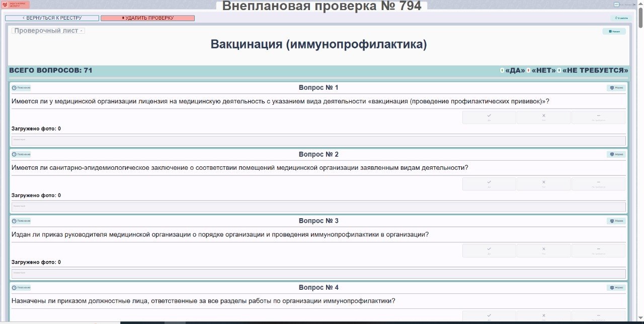The image size is (644, 324).
Task: Answer 'Нет' cross for Вопрос № 1
Action: (x=544, y=117)
